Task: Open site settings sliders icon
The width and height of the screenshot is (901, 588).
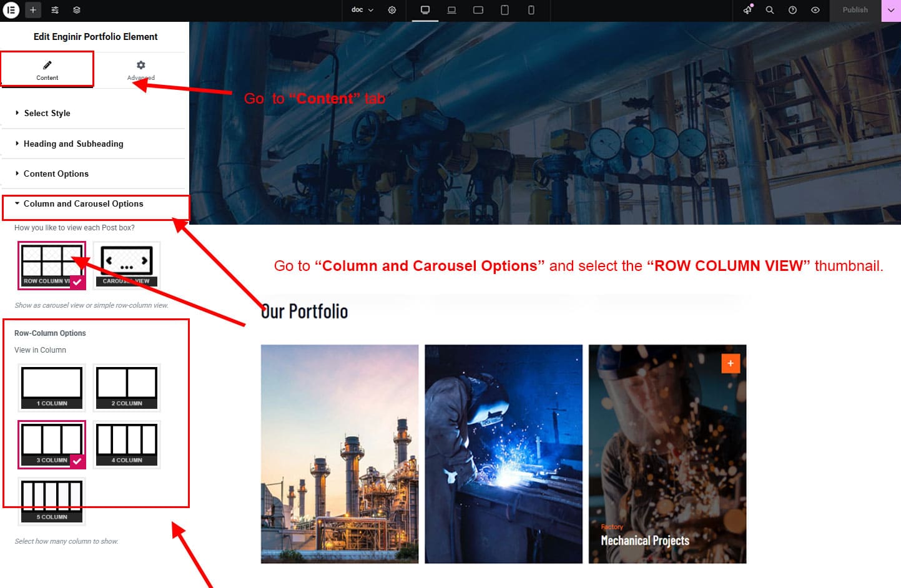Action: pos(55,10)
